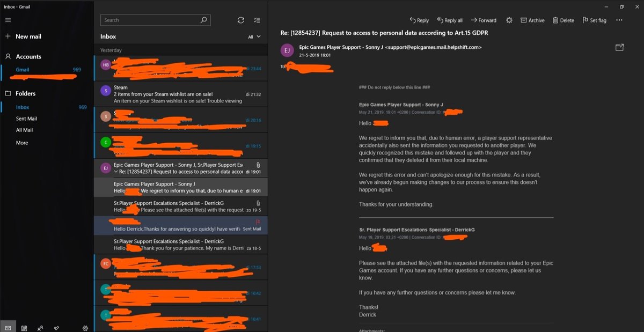
Task: Click the search magnifier icon
Action: (x=203, y=20)
